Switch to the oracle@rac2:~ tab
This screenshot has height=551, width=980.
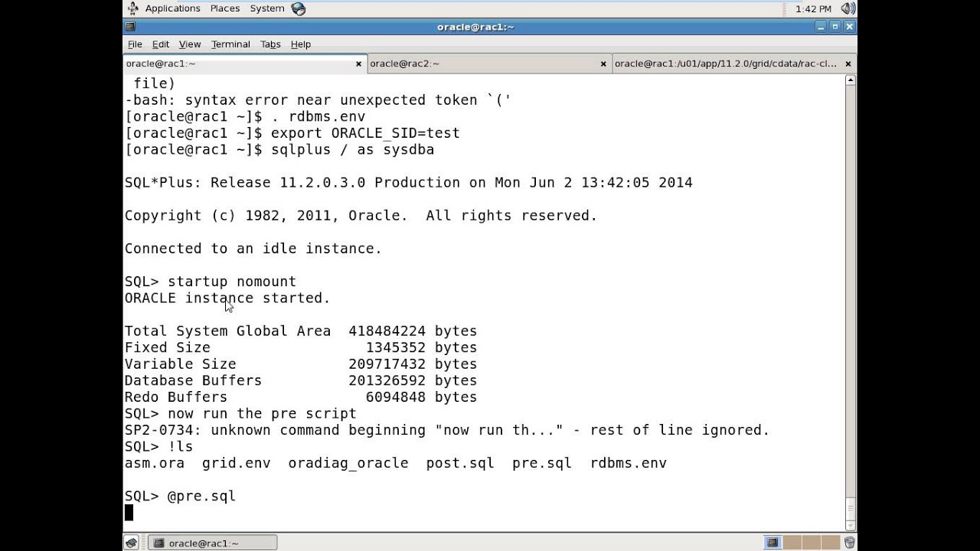(x=490, y=64)
